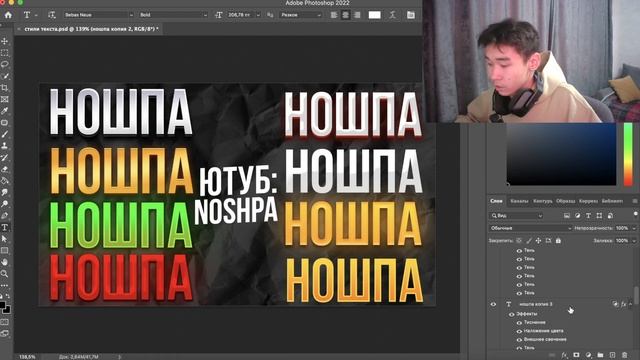Toggle visibility of Внешнее свечение effect
640x360 pixels.
pyautogui.click(x=519, y=340)
